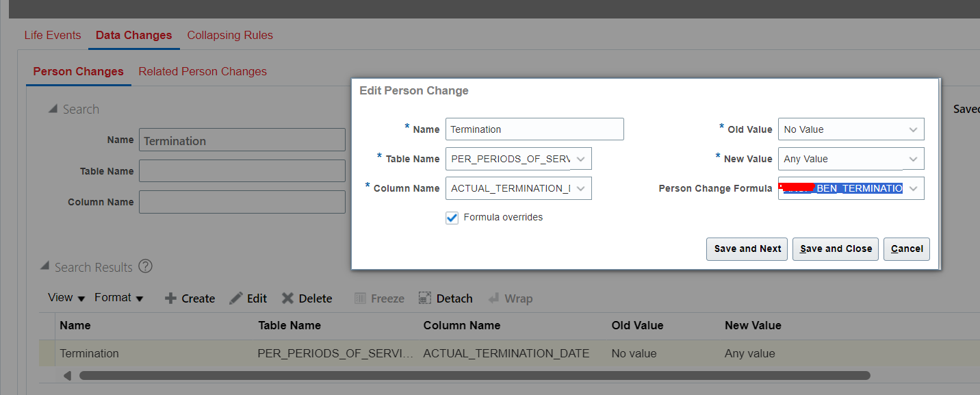This screenshot has height=395, width=980.
Task: Select the Person Changes sub-tab
Action: coord(79,71)
